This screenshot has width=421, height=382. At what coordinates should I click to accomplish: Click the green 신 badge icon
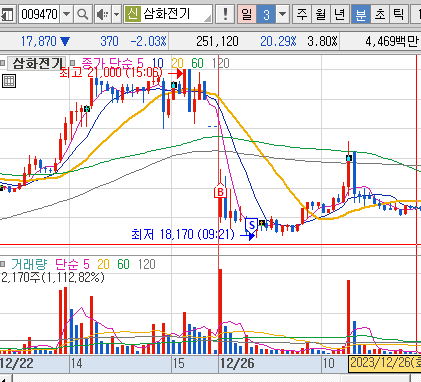pyautogui.click(x=133, y=14)
